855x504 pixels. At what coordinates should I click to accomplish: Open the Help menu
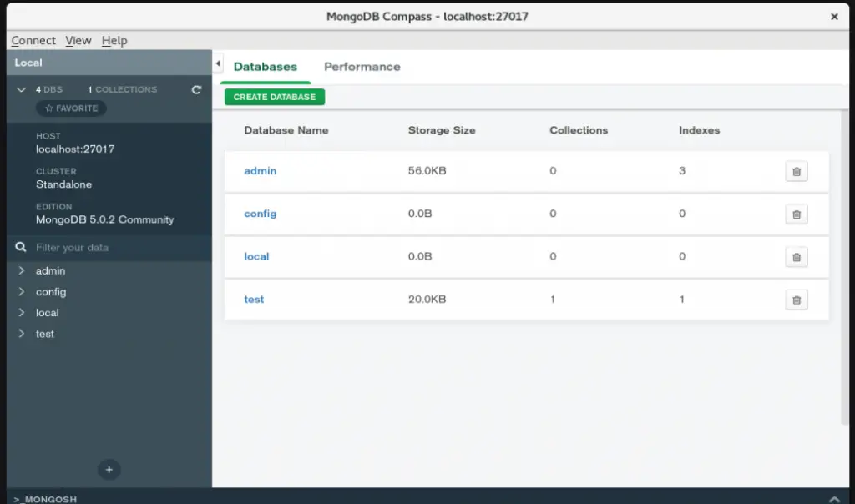[114, 40]
